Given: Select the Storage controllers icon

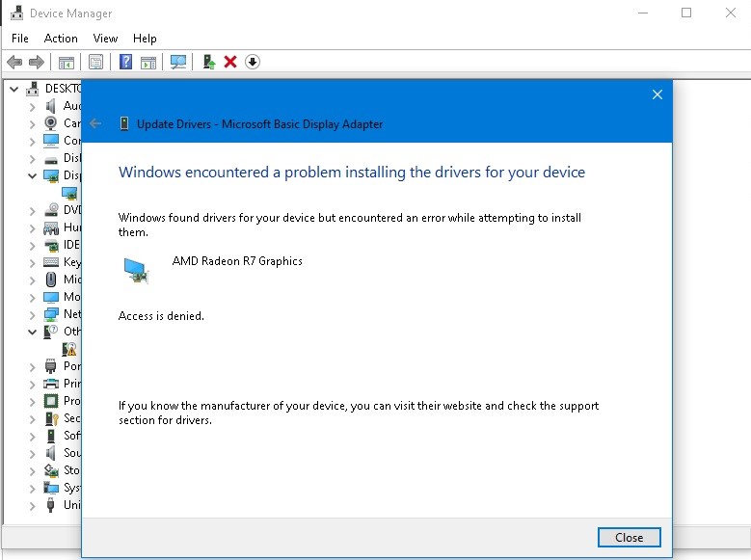Looking at the screenshot, I should pyautogui.click(x=51, y=470).
